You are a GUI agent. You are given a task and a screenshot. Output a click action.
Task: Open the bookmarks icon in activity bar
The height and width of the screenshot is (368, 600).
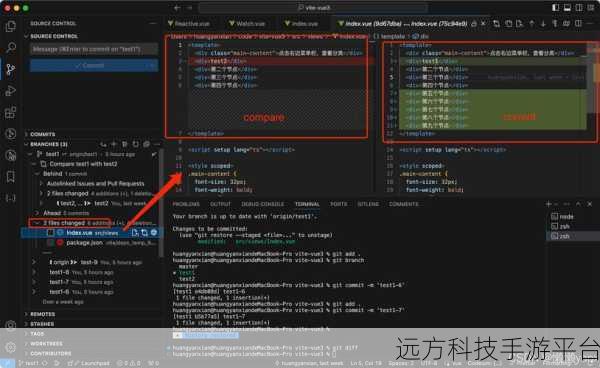tap(11, 177)
